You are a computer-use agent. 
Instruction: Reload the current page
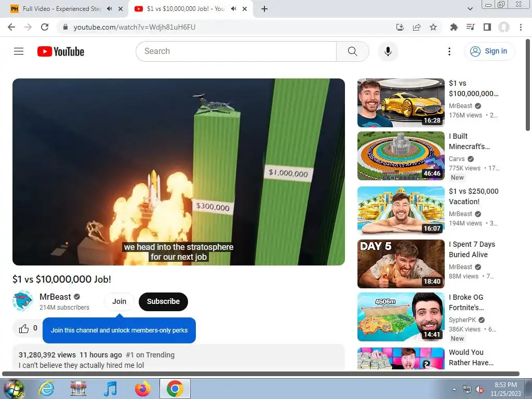[45, 27]
